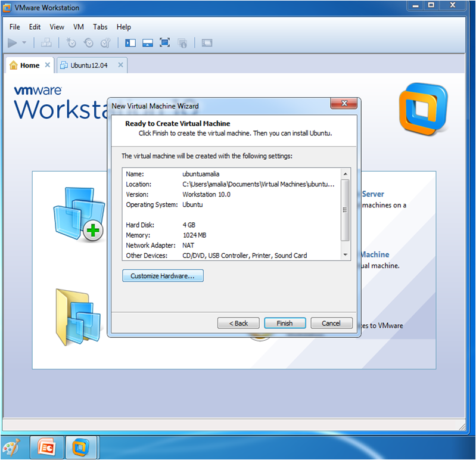Open the VM menu
This screenshot has width=476, height=460.
pos(78,27)
